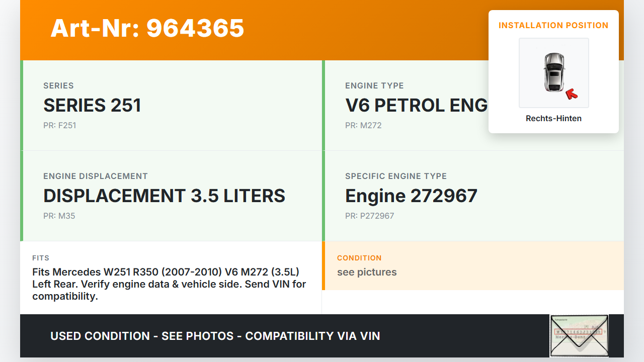Click the PR: P272967 code
644x362 pixels.
369,216
